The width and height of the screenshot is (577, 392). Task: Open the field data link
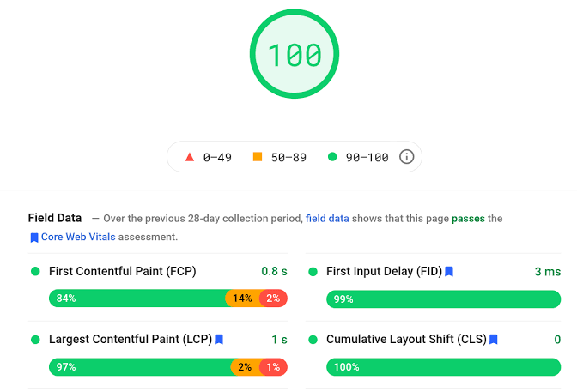point(327,219)
